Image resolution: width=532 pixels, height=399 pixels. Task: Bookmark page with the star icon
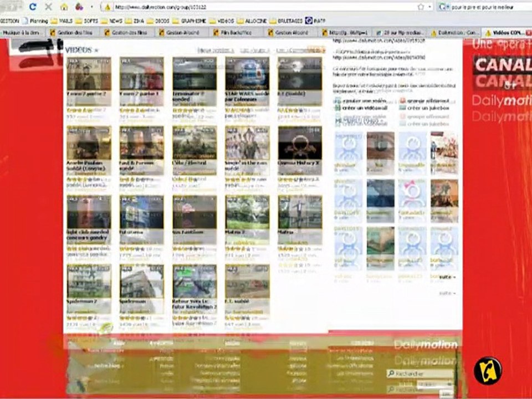pyautogui.click(x=421, y=7)
